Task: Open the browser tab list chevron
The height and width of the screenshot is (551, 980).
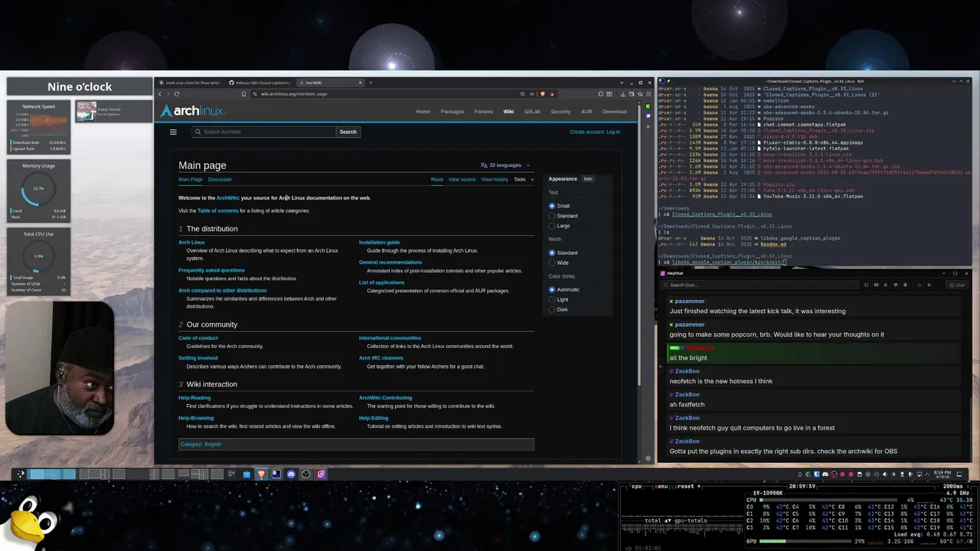Action: (621, 83)
